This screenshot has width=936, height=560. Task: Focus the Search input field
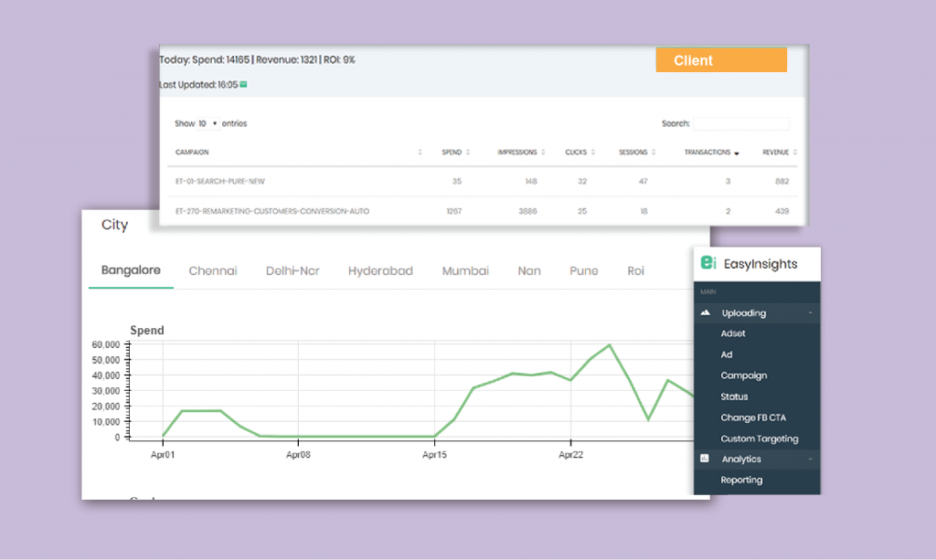pos(740,123)
